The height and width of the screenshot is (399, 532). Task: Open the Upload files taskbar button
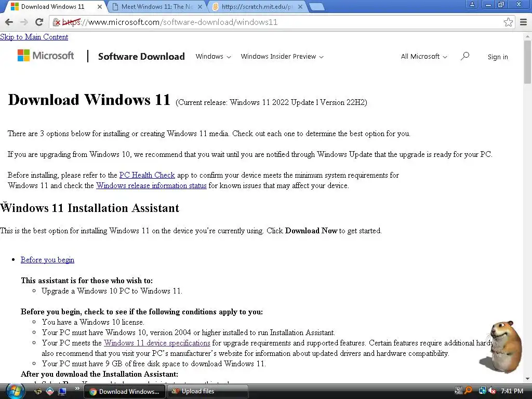tap(208, 392)
